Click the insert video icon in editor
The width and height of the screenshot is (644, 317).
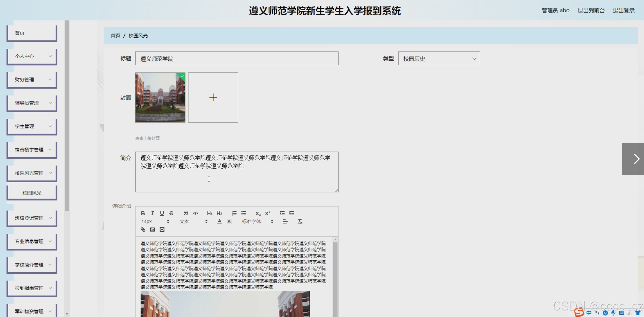coord(162,230)
